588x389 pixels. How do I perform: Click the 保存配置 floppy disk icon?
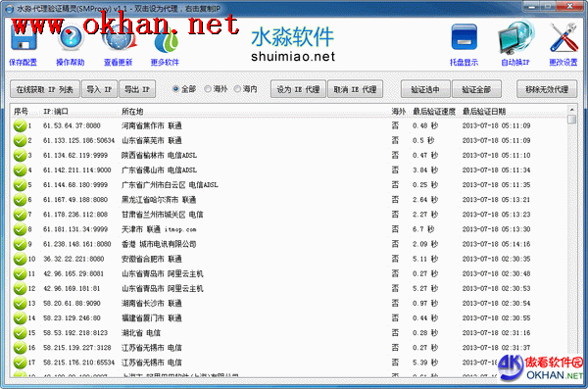(x=24, y=38)
